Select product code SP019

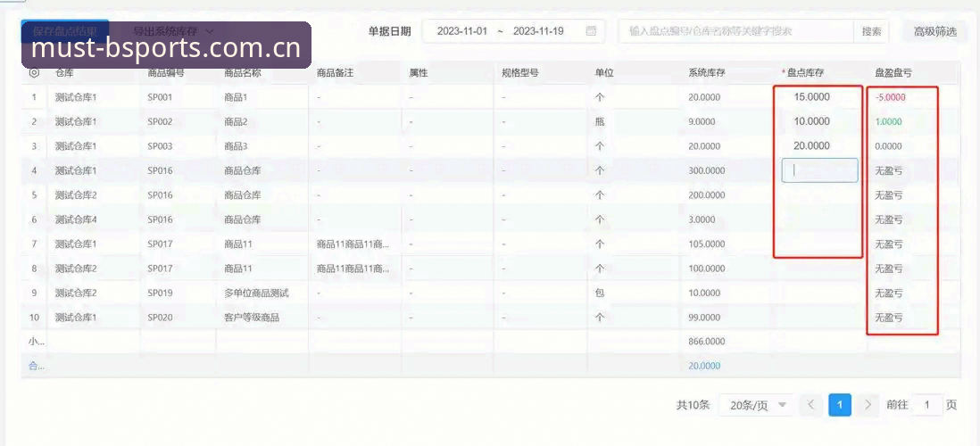tap(160, 293)
